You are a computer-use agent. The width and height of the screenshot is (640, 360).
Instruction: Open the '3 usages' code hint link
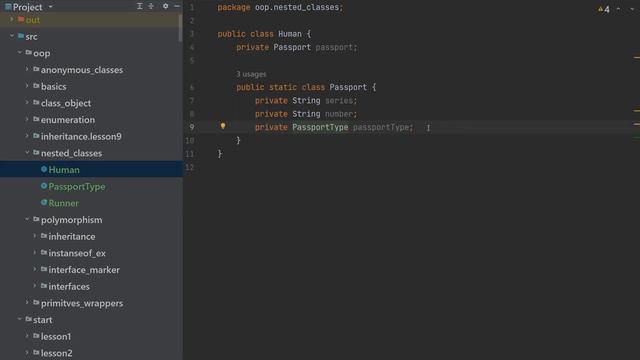coord(251,74)
